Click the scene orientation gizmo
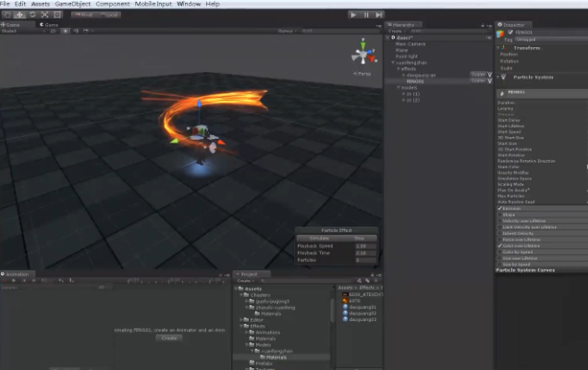Screen dimensions: 588x370 click(x=363, y=54)
